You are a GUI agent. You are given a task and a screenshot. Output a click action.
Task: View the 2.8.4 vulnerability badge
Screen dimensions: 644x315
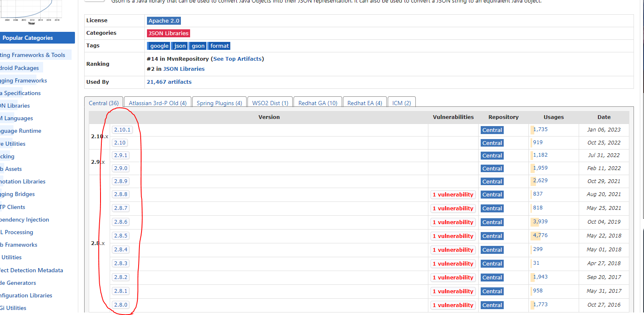453,250
